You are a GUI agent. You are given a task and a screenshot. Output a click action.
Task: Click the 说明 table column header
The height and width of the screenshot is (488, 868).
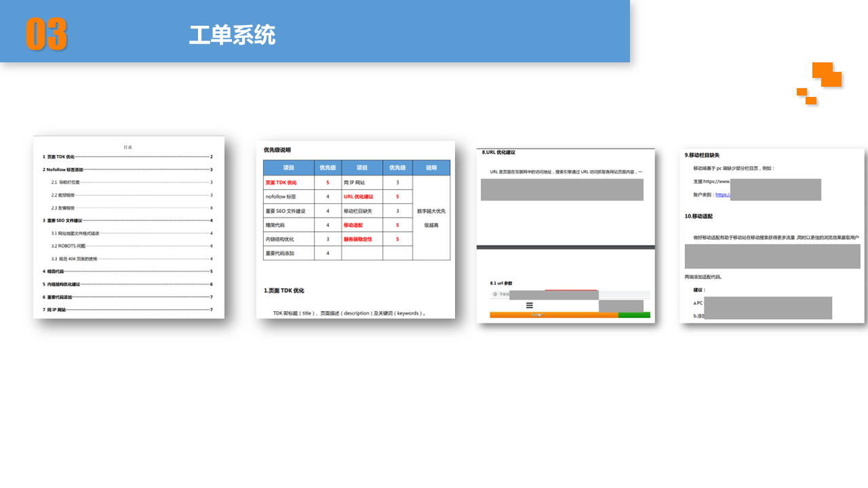pos(431,167)
